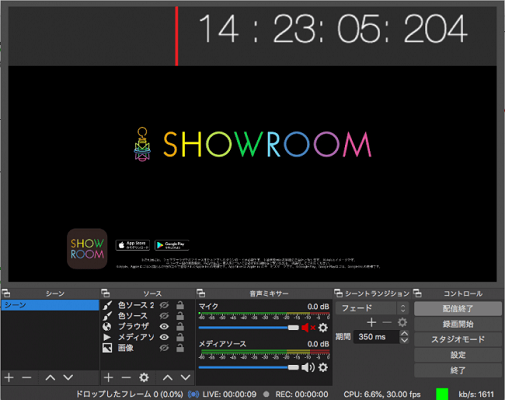Toggle visibility of 色ソース 2
505x400 pixels.
[x=164, y=305]
